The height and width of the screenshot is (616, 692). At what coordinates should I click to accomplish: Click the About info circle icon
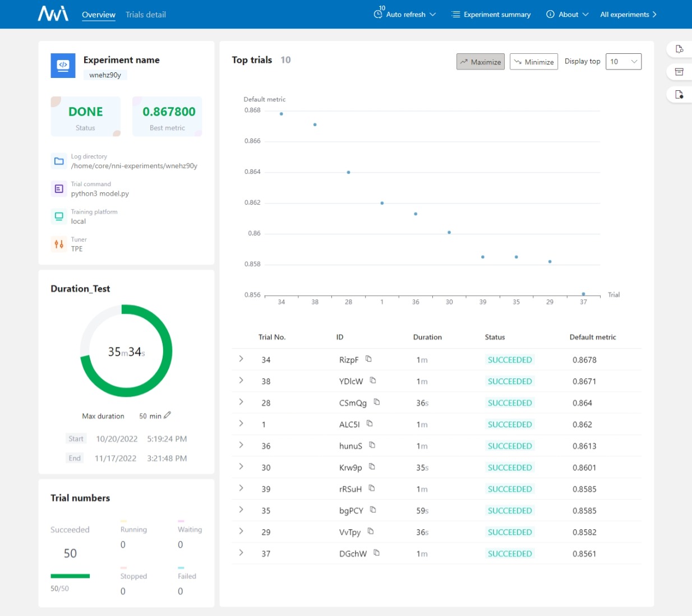(x=550, y=14)
